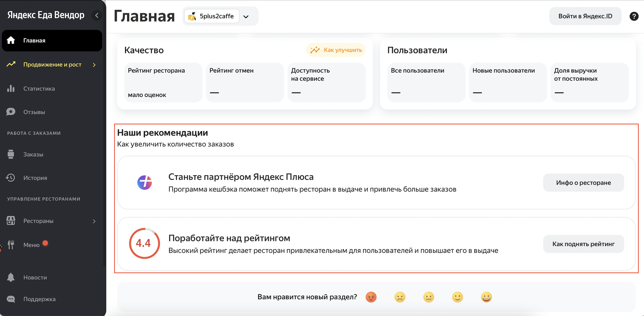Open the restaurant selector dropdown chevron
Viewport: 644px width, 316px height.
[x=246, y=17]
